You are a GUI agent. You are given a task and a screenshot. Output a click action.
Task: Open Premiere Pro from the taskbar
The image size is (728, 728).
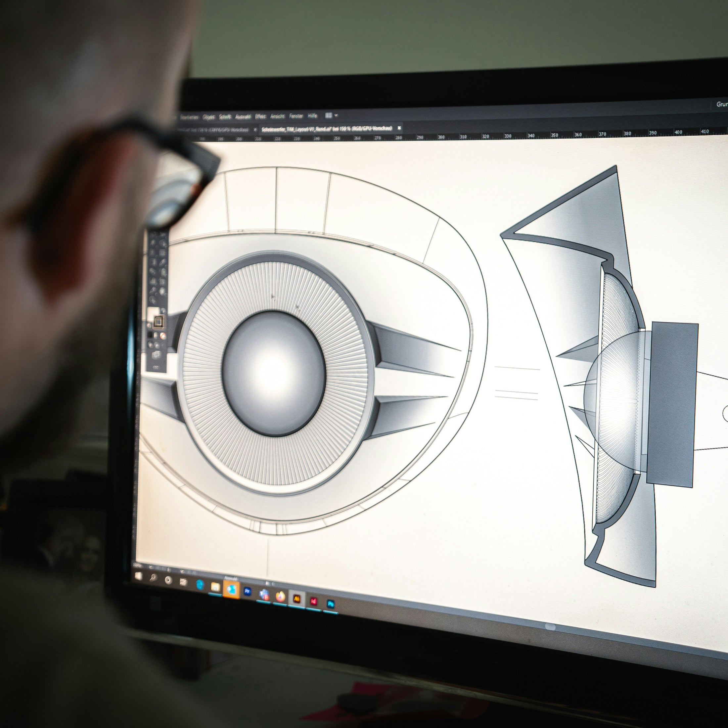248,592
